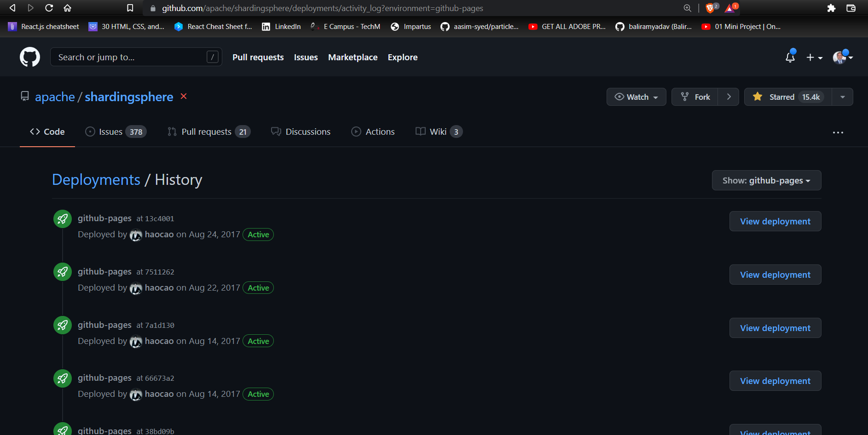Open the user profile avatar menu
Image resolution: width=868 pixels, height=435 pixels.
coord(843,57)
